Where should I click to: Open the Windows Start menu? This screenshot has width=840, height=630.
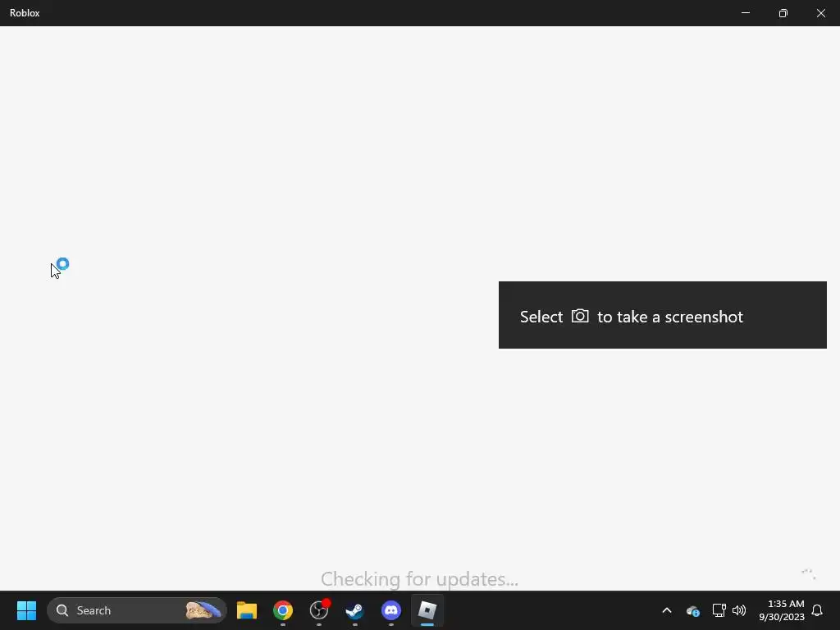click(x=26, y=610)
